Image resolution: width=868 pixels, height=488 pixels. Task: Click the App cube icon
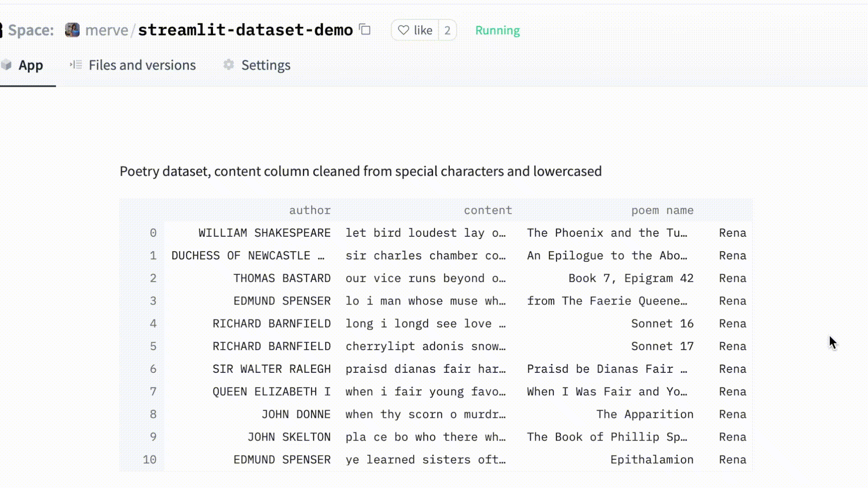pyautogui.click(x=6, y=65)
